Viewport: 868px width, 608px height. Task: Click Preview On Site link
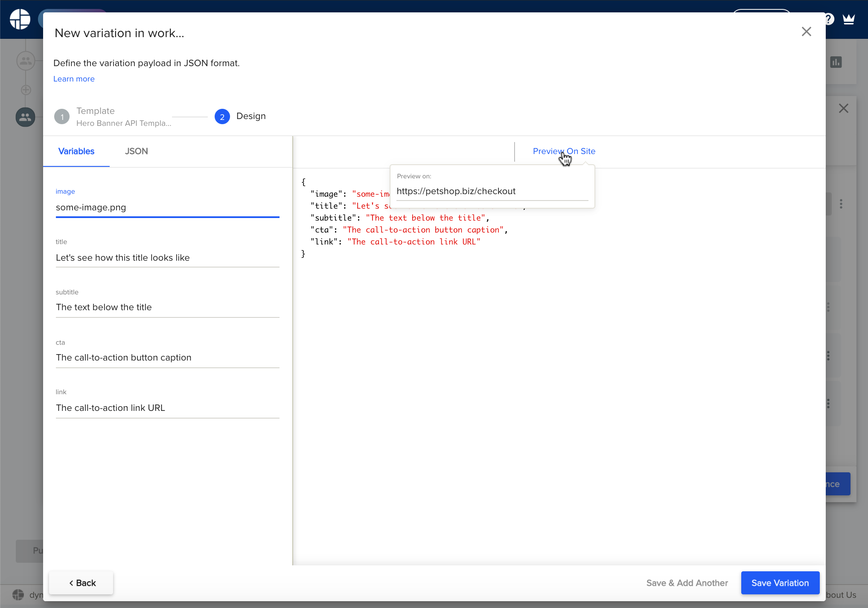click(x=564, y=151)
